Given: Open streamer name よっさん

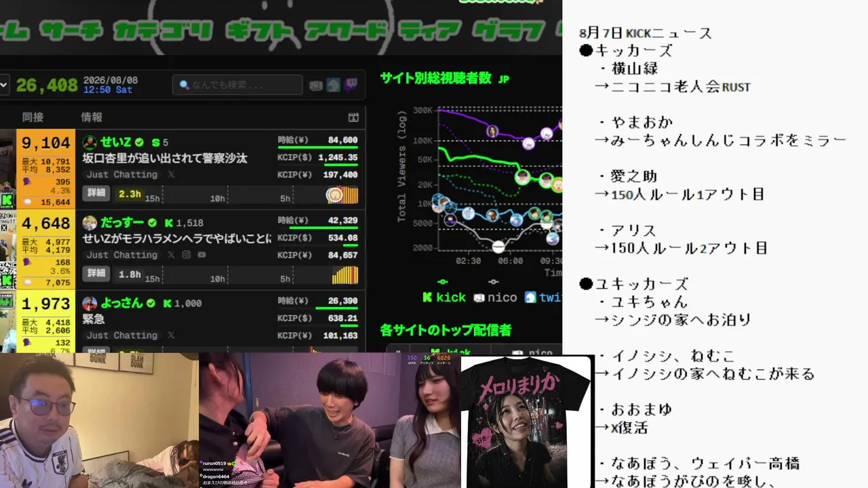Looking at the screenshot, I should tap(122, 304).
